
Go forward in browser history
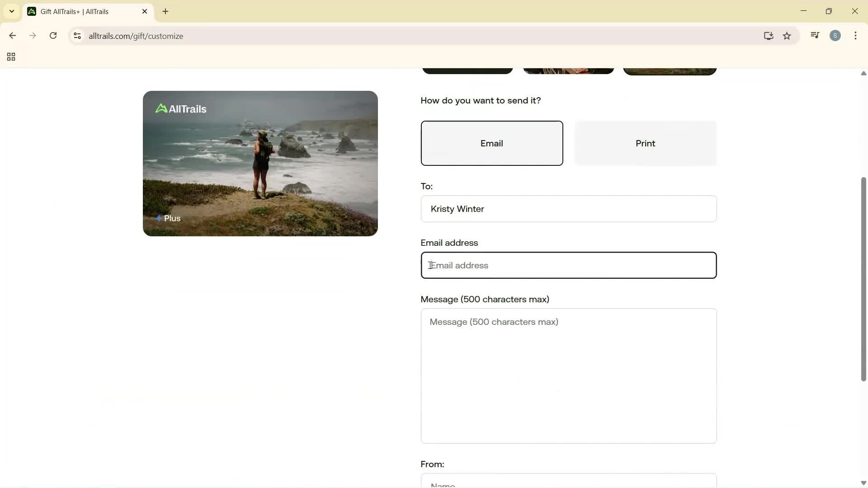pyautogui.click(x=33, y=36)
